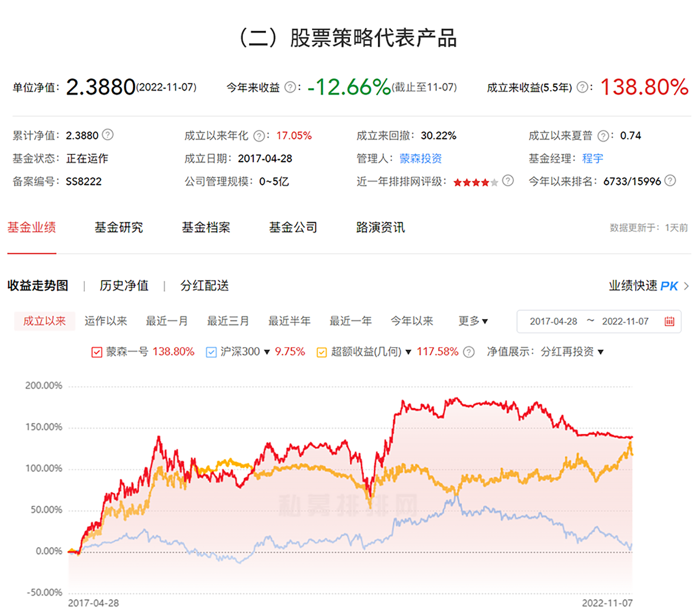Open the 蒙森投资 manager link
This screenshot has width=697, height=616.
pos(421,159)
